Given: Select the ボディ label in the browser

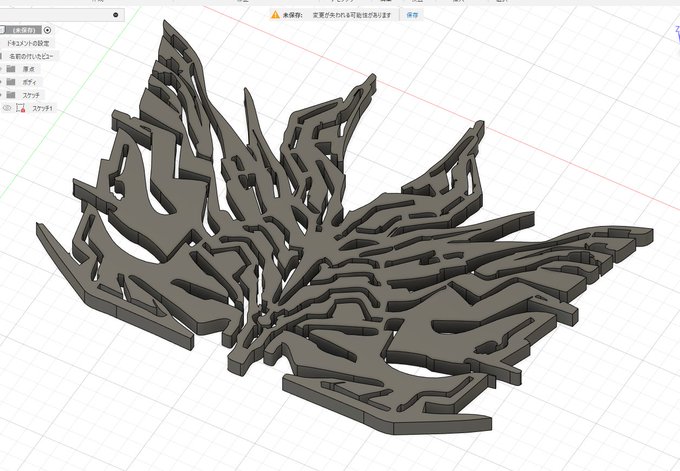Looking at the screenshot, I should 29,82.
